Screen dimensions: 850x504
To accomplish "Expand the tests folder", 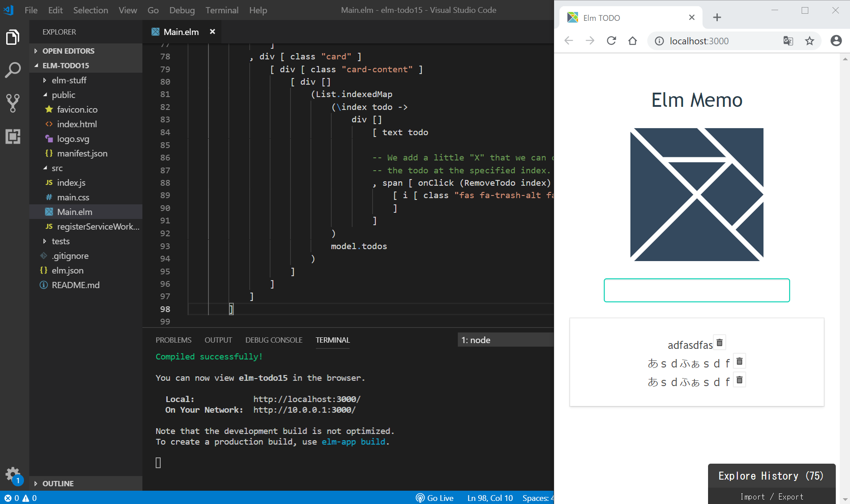I will coord(86,241).
